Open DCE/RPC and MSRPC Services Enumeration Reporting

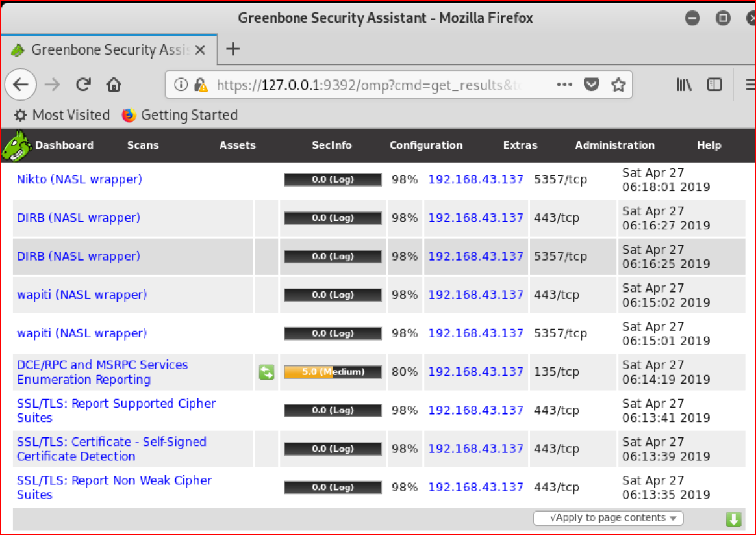(102, 372)
